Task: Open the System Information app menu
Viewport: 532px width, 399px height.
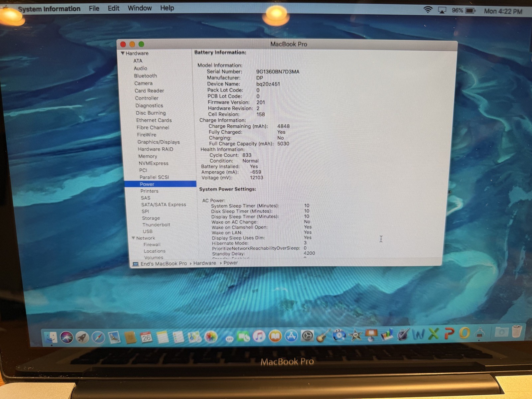Action: click(49, 9)
